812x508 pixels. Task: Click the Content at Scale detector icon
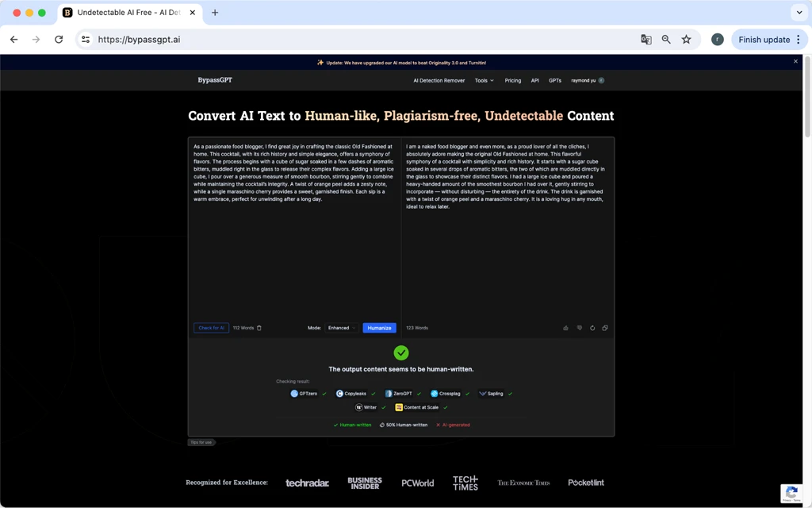coord(399,407)
